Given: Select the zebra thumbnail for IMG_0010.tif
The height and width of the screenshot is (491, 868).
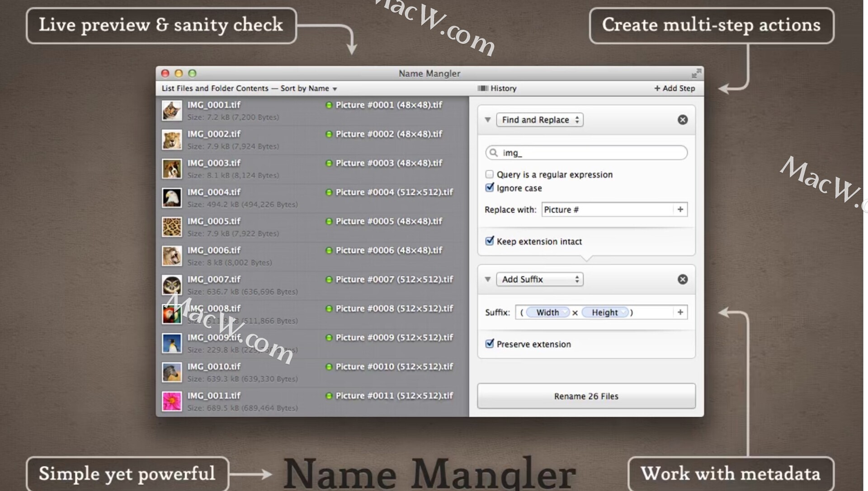Looking at the screenshot, I should [172, 372].
